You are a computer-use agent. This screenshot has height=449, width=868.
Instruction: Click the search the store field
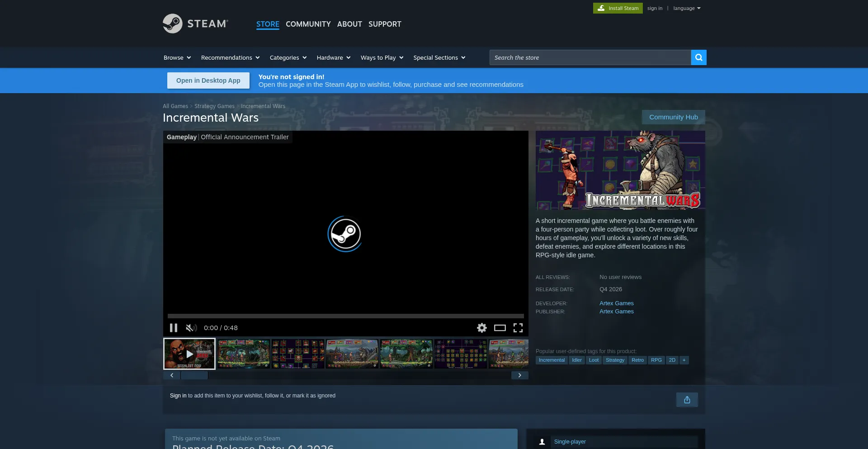coord(590,57)
